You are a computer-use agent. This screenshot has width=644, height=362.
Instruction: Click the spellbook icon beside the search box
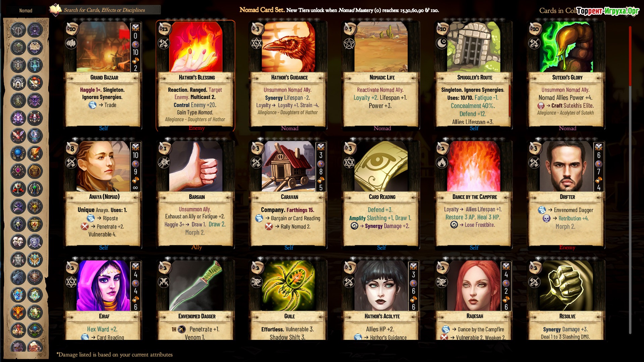point(55,9)
